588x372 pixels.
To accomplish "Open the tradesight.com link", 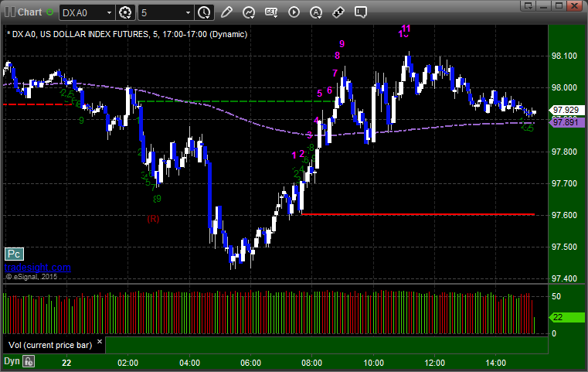I will click(38, 268).
